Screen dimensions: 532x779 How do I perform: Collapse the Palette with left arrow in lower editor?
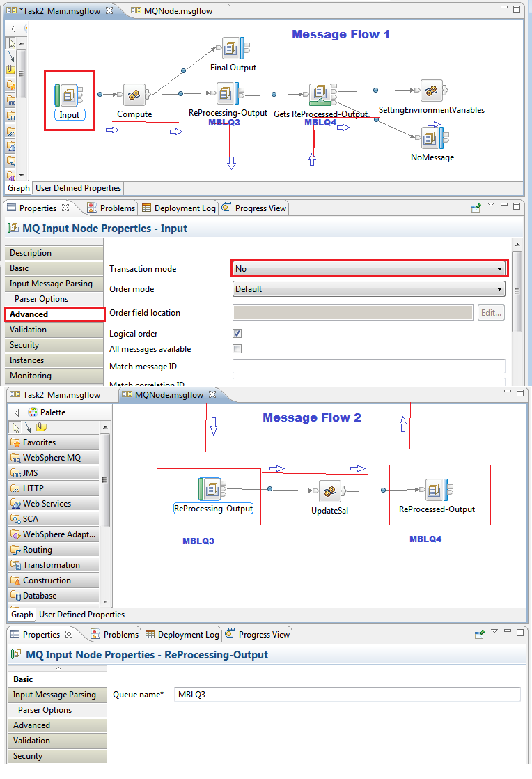17,412
